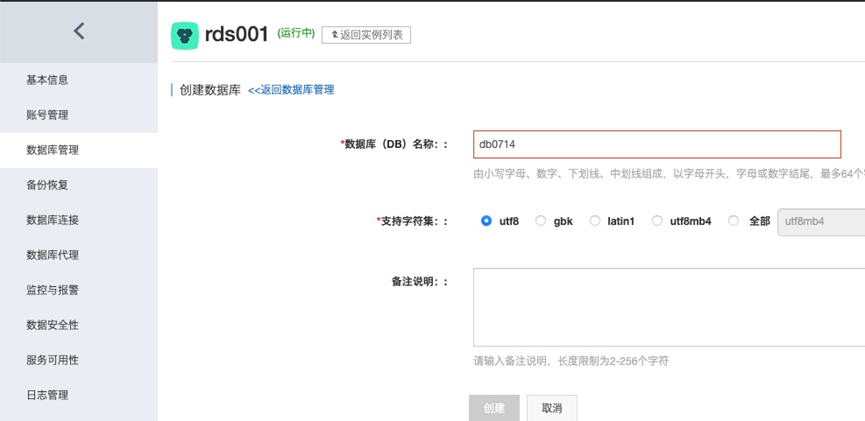Image resolution: width=865 pixels, height=421 pixels.
Task: Click the 长度限制为2-256个字符 hint text
Action: 613,361
